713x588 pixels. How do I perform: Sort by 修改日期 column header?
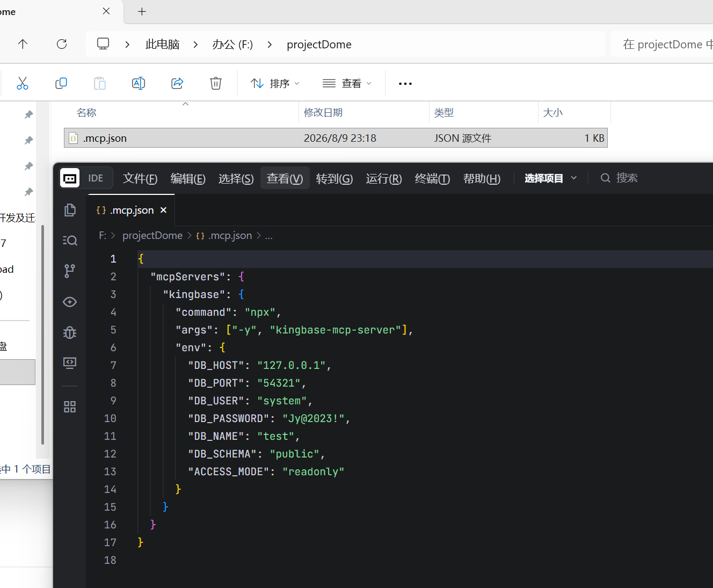click(323, 113)
